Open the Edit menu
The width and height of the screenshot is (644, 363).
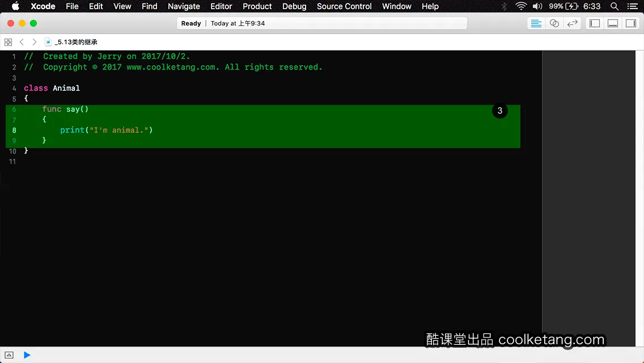point(96,6)
